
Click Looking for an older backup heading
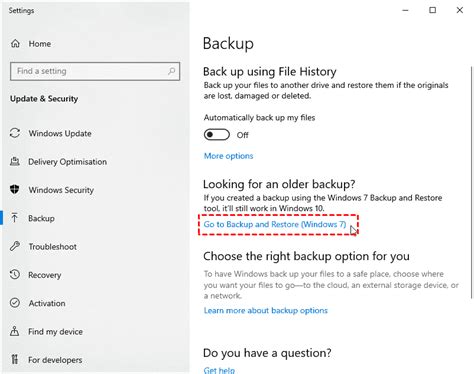(279, 184)
